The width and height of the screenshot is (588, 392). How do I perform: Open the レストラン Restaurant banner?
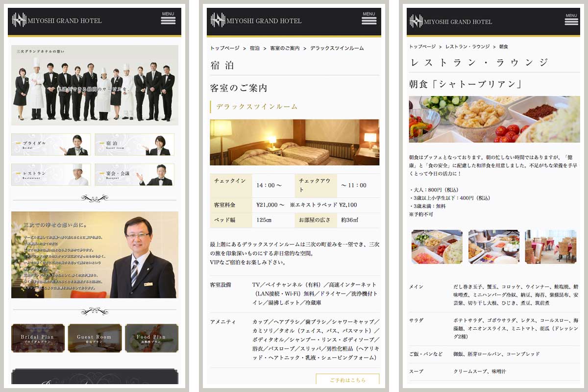(51, 174)
